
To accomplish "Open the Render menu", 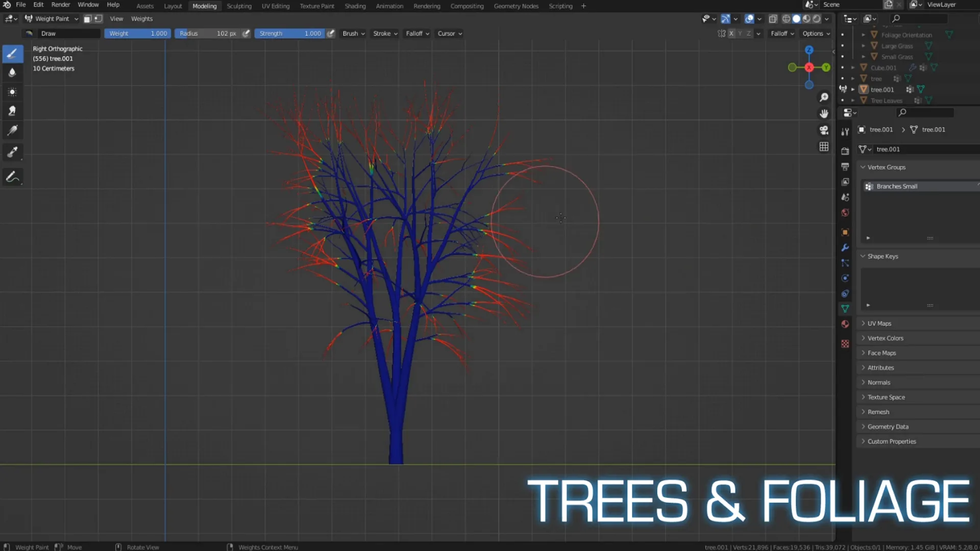I will (61, 5).
